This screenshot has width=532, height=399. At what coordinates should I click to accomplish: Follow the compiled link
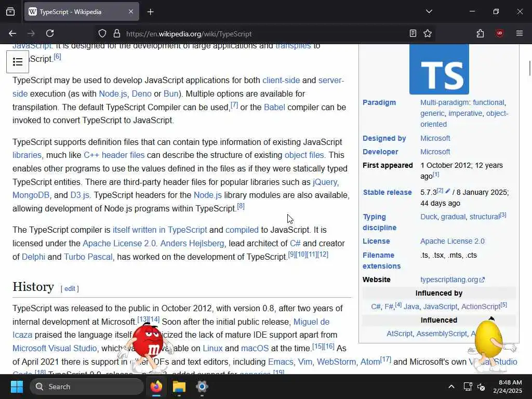click(242, 230)
